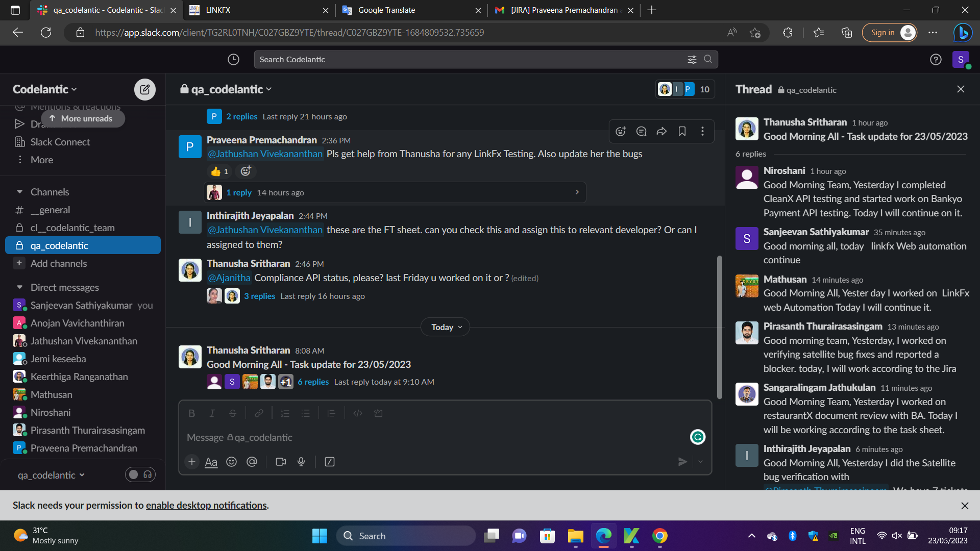This screenshot has width=980, height=551.
Task: Add reaction to Praveena's message
Action: 621,132
